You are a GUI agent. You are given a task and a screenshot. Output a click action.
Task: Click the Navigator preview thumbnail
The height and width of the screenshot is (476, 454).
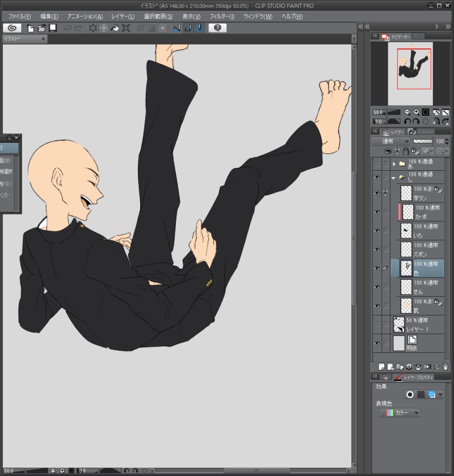pyautogui.click(x=410, y=74)
